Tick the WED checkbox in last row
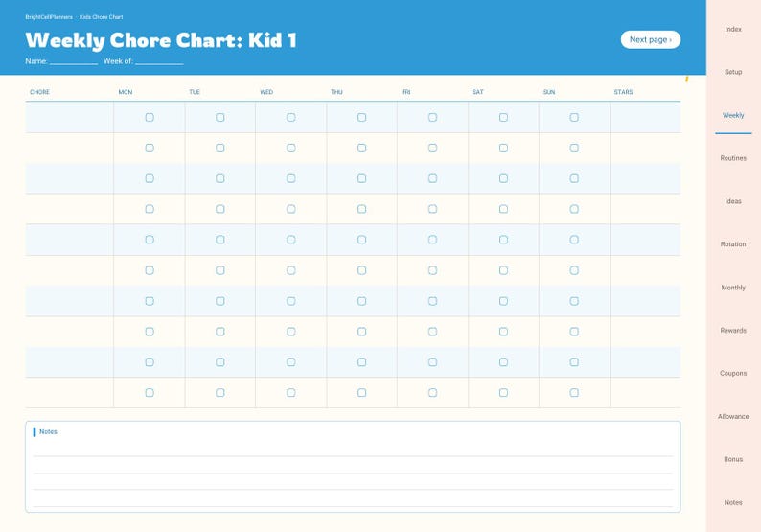 tap(290, 393)
